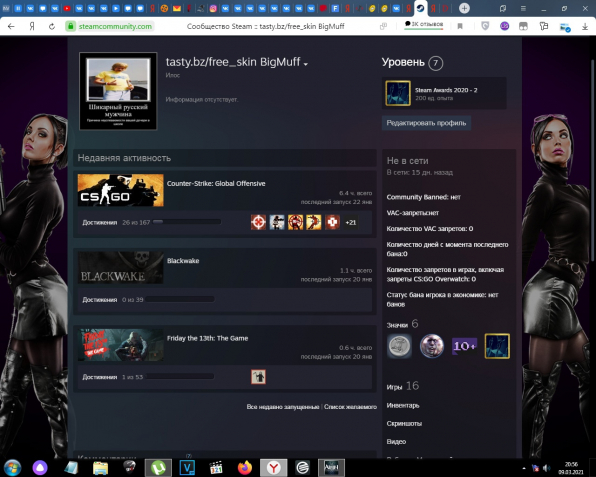
Task: Open a new browser tab with plus
Action: coord(464,8)
